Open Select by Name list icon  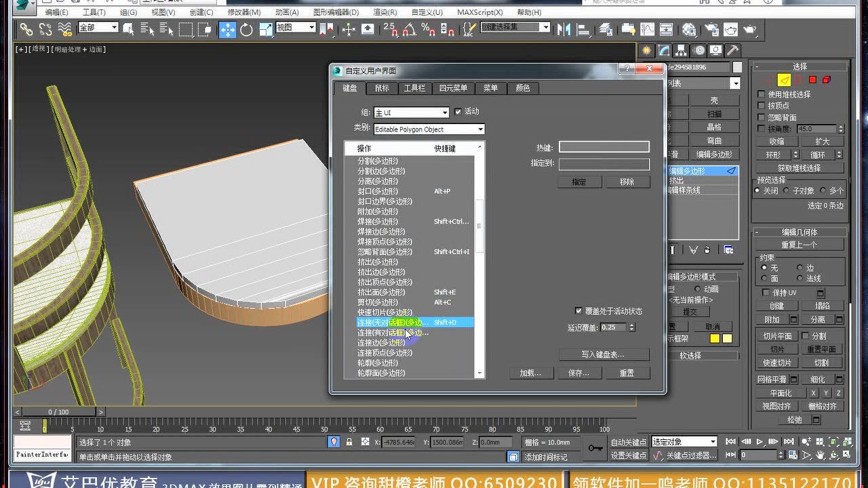click(x=147, y=29)
